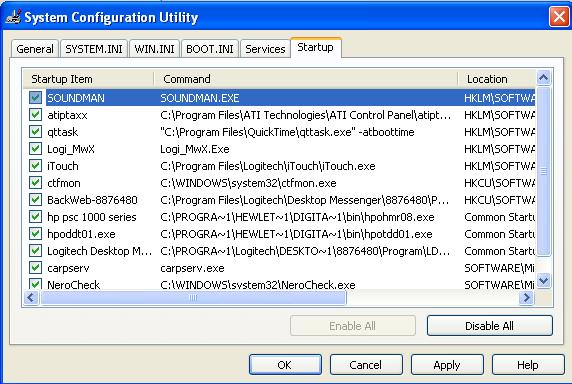Viewport: 572px width, 384px height.
Task: Select the qttask.exe -atboottime command
Action: (x=287, y=132)
